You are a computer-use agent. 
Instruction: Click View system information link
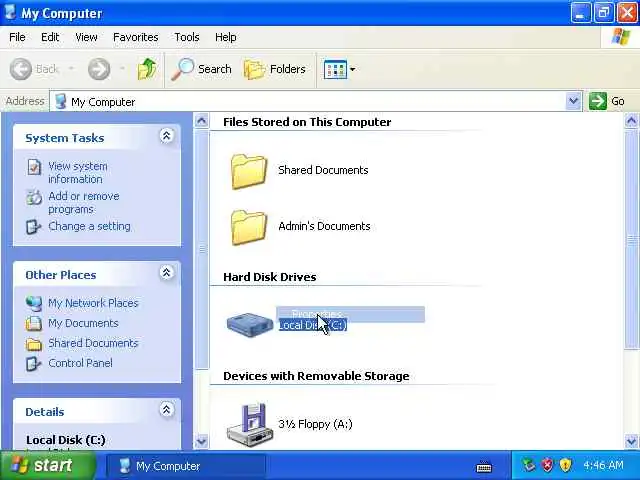click(78, 173)
